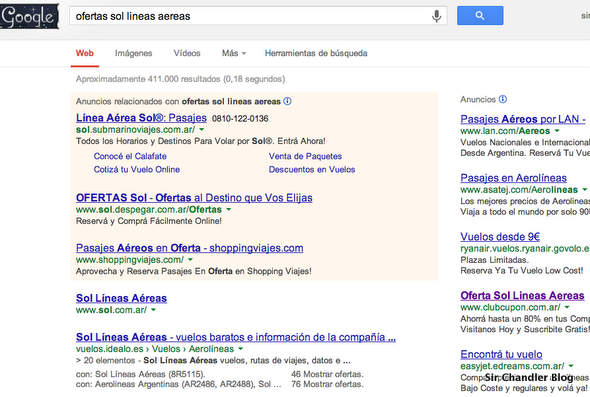This screenshot has height=397, width=590.
Task: Open the 'Sol Líneas Aéreas' result
Action: pyautogui.click(x=121, y=298)
